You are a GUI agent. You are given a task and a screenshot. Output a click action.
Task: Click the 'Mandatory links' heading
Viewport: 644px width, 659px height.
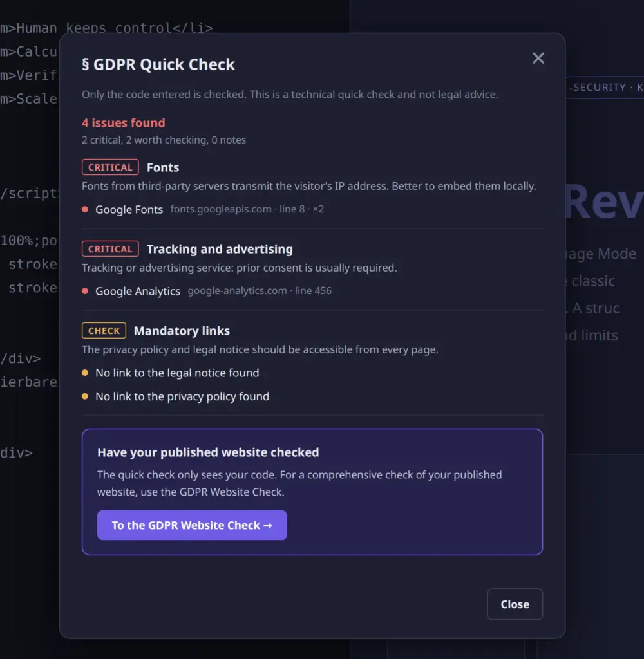(182, 331)
